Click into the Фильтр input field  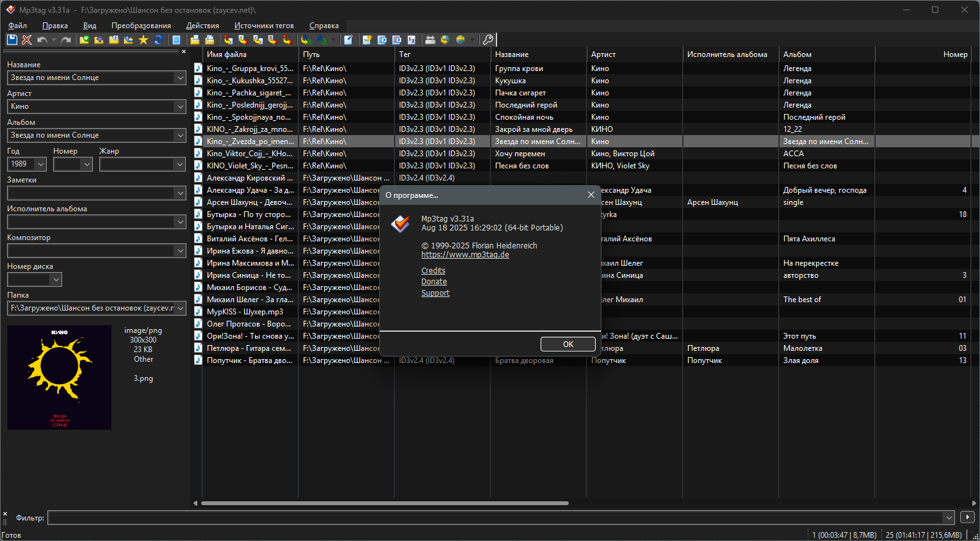click(x=495, y=517)
